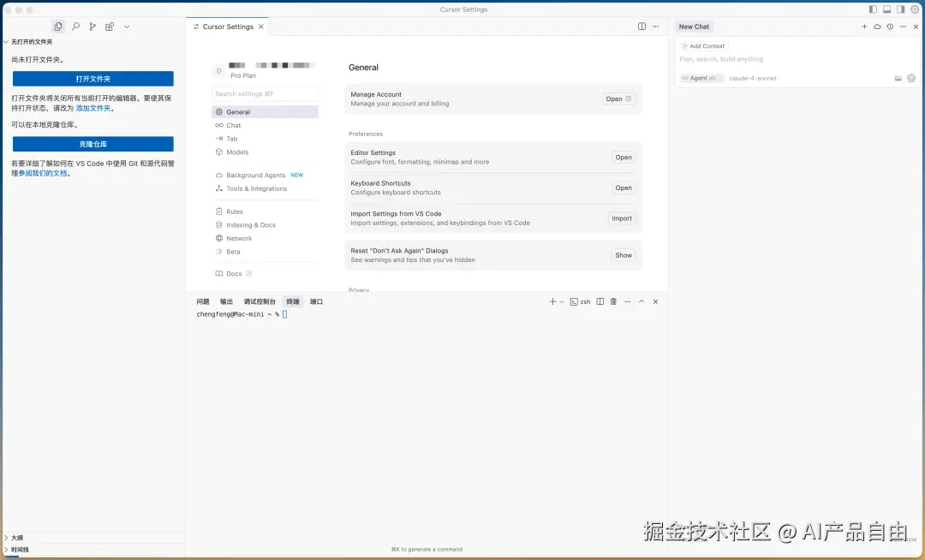Click the account avatar circle
This screenshot has height=560, width=925.
point(219,71)
